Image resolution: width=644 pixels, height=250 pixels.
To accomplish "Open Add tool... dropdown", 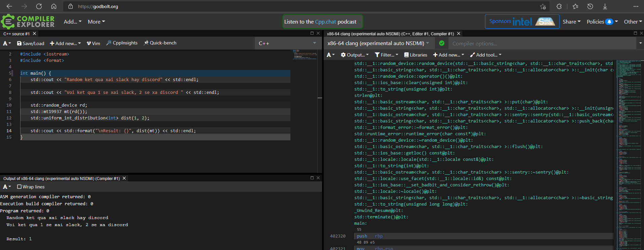I will (486, 55).
